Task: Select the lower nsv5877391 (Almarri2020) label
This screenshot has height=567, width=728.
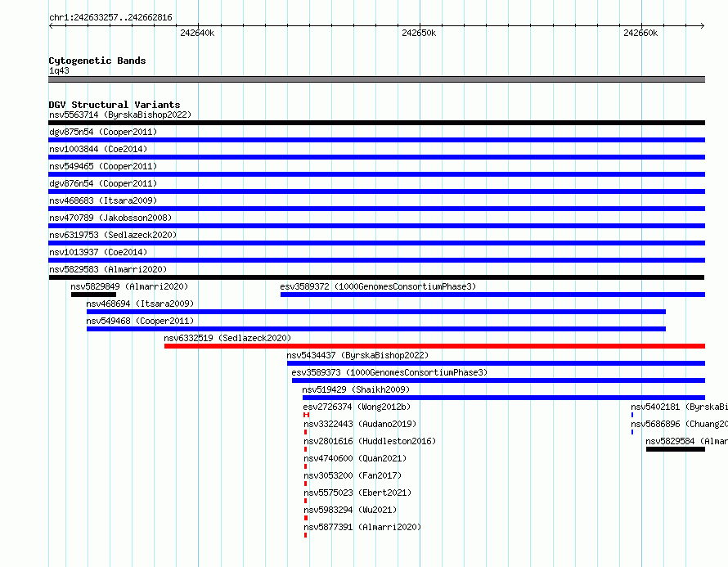Action: (x=362, y=527)
